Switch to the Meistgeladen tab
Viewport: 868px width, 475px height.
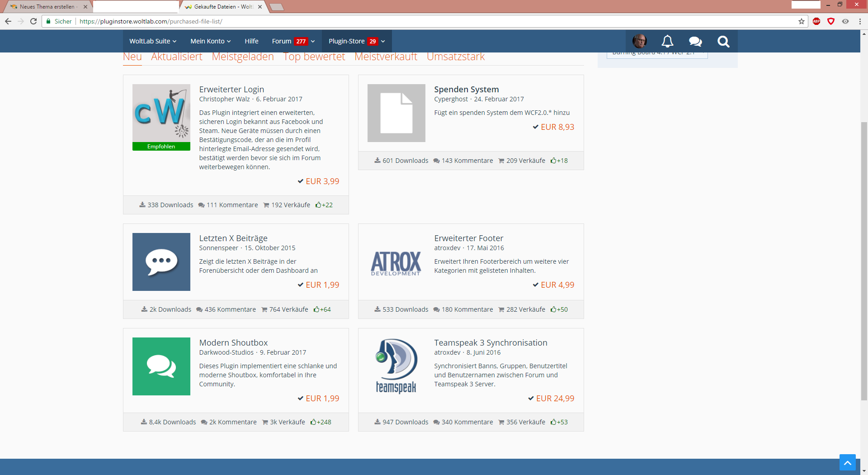click(243, 57)
